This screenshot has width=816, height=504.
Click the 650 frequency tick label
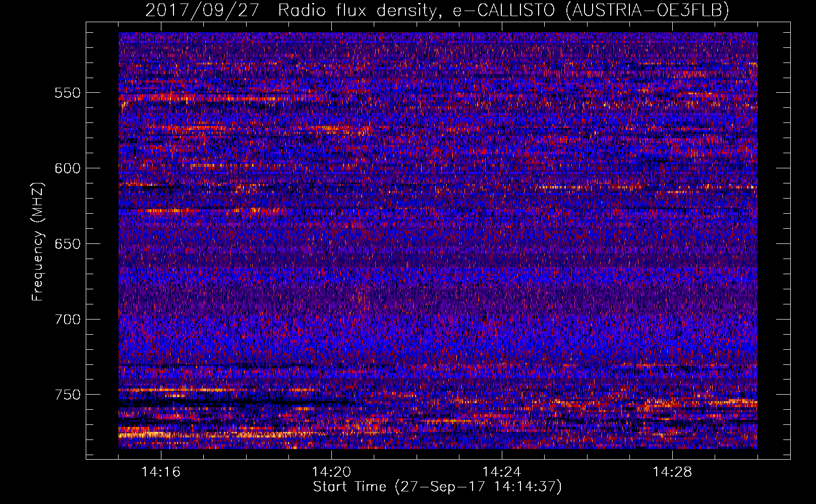(x=68, y=244)
